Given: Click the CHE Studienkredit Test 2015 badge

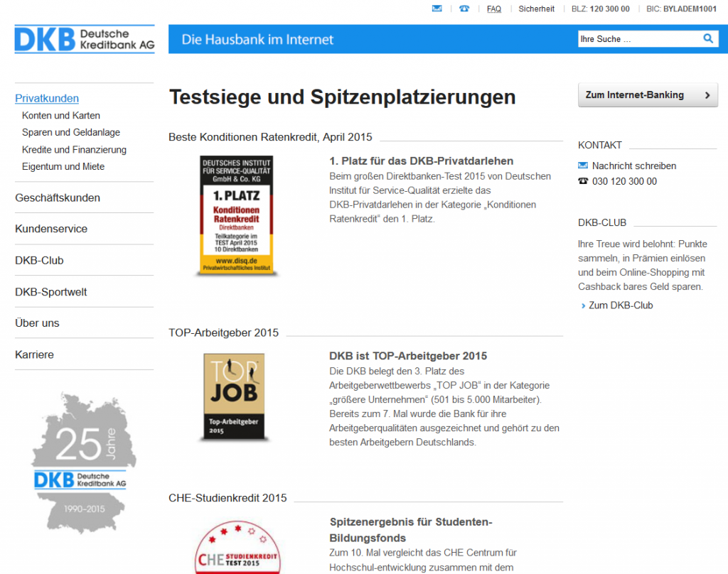Looking at the screenshot, I should pos(237,546).
